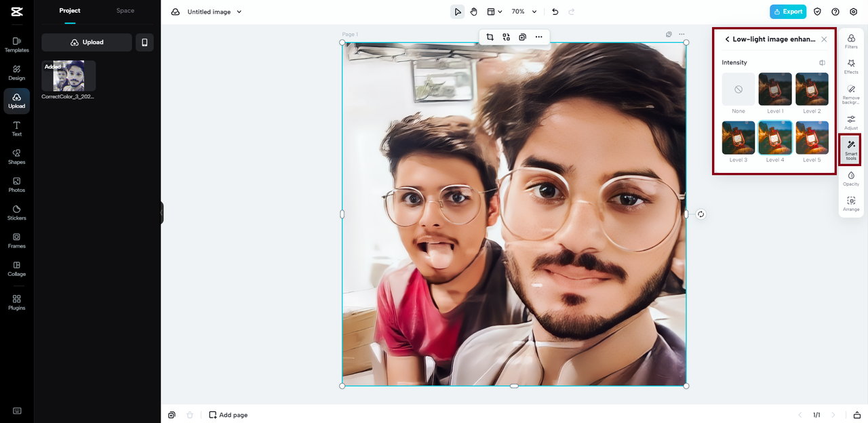Toggle the compare before/after icon next to Intensity
868x423 pixels.
(822, 62)
